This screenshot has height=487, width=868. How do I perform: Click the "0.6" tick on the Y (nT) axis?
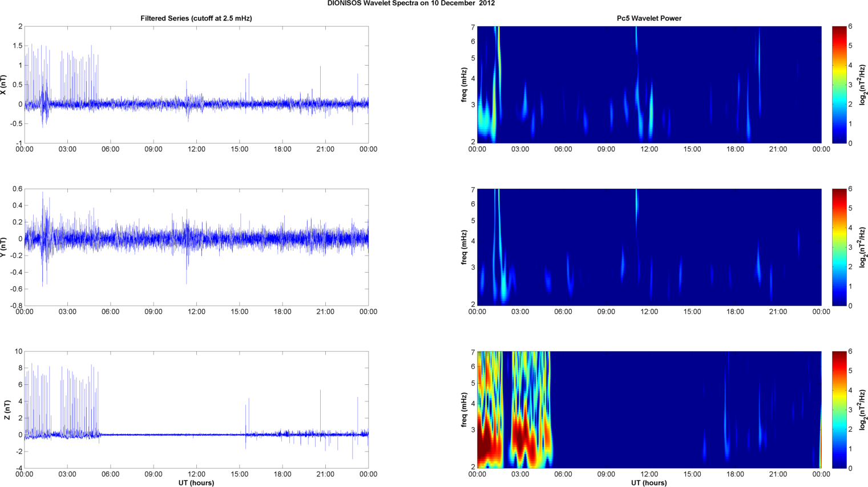point(17,189)
